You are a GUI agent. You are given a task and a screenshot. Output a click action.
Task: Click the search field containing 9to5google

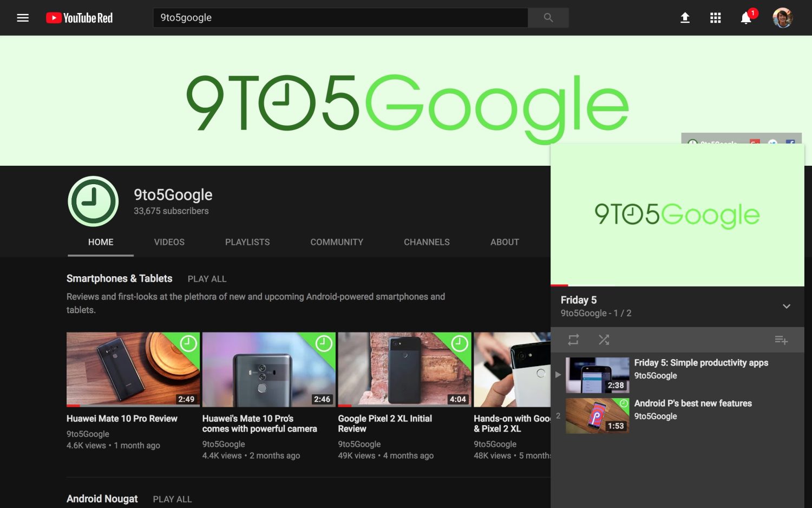click(x=340, y=18)
